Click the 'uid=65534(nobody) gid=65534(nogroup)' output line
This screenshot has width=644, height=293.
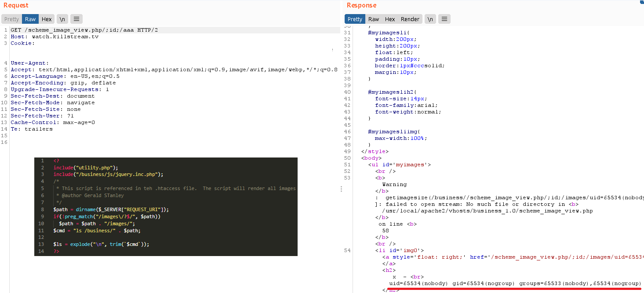pyautogui.click(x=515, y=283)
